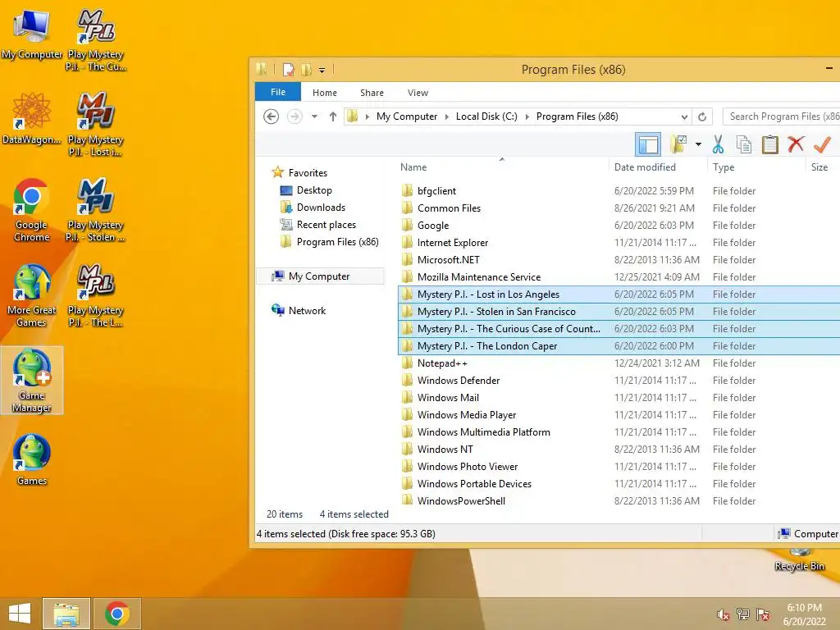Open the File menu tab

click(278, 92)
